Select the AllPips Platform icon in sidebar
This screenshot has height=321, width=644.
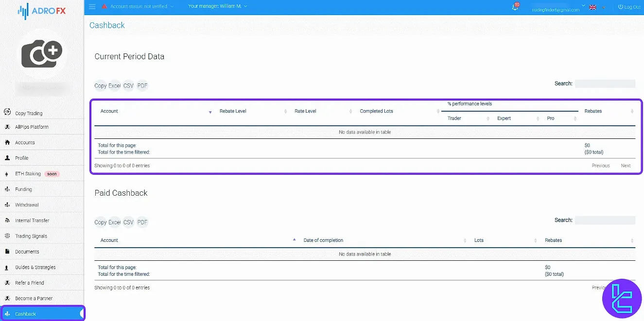click(7, 127)
